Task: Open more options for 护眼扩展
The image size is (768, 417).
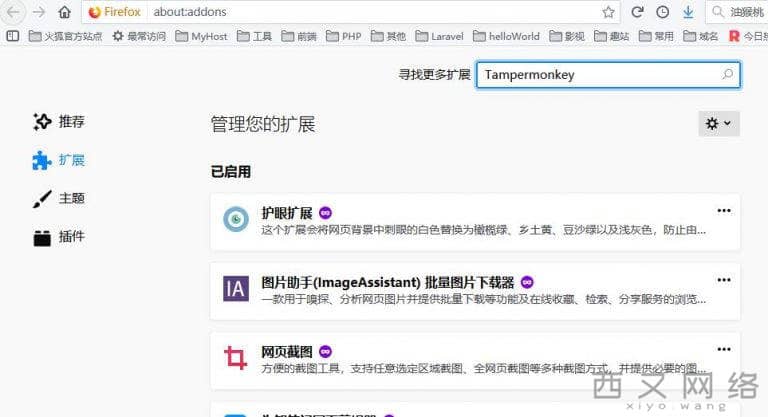Action: point(724,211)
